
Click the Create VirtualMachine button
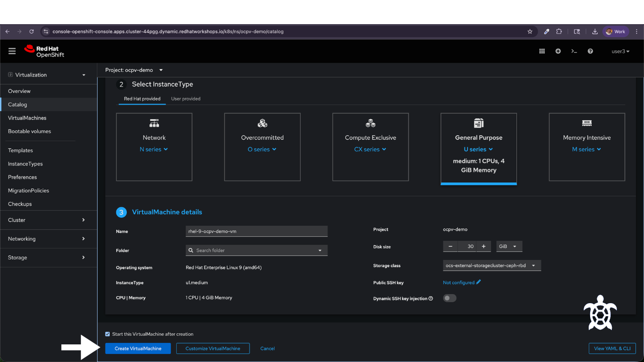pos(138,348)
